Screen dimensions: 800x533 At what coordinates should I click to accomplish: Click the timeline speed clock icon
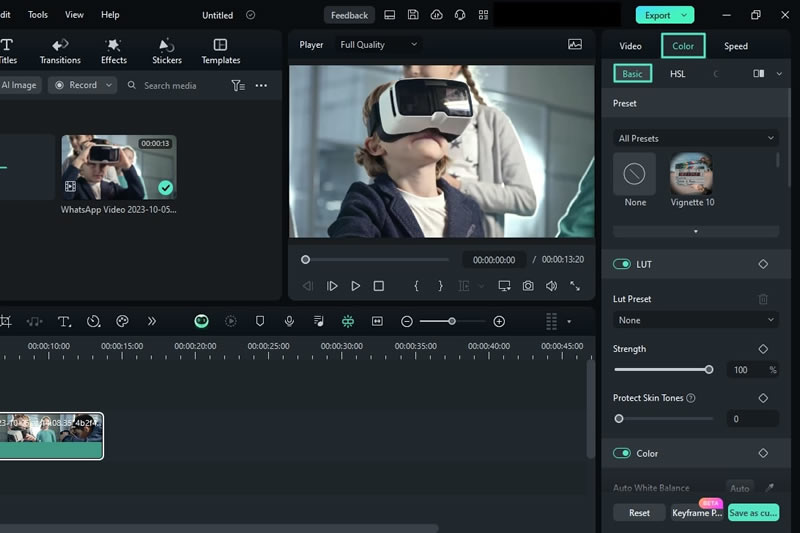(93, 321)
